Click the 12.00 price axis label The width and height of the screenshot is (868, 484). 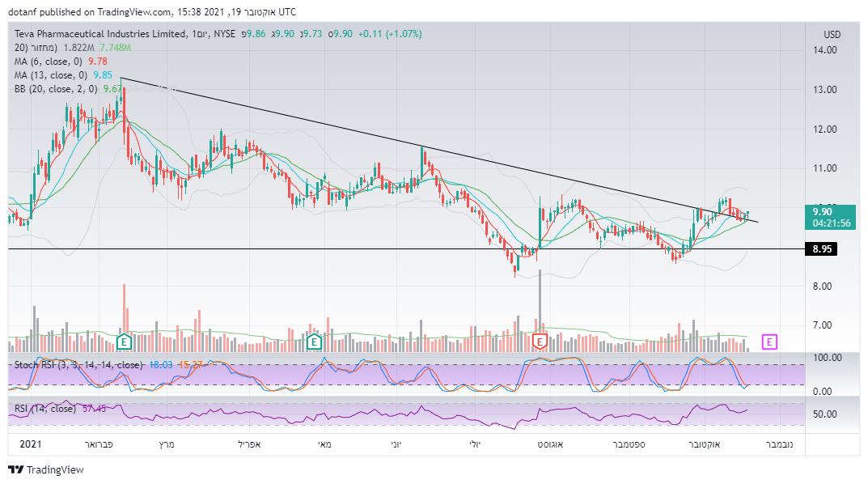pos(825,129)
